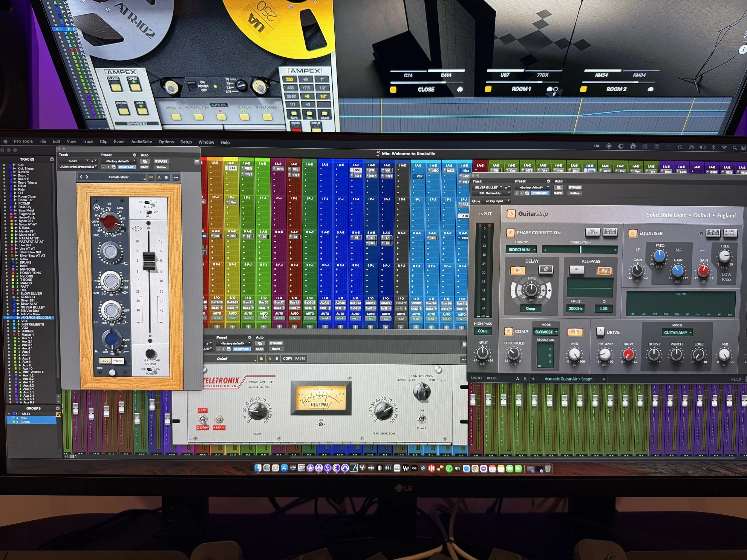Viewport: 747px width, 560px height.
Task: Toggle the Equaliser section power icon
Action: (633, 233)
